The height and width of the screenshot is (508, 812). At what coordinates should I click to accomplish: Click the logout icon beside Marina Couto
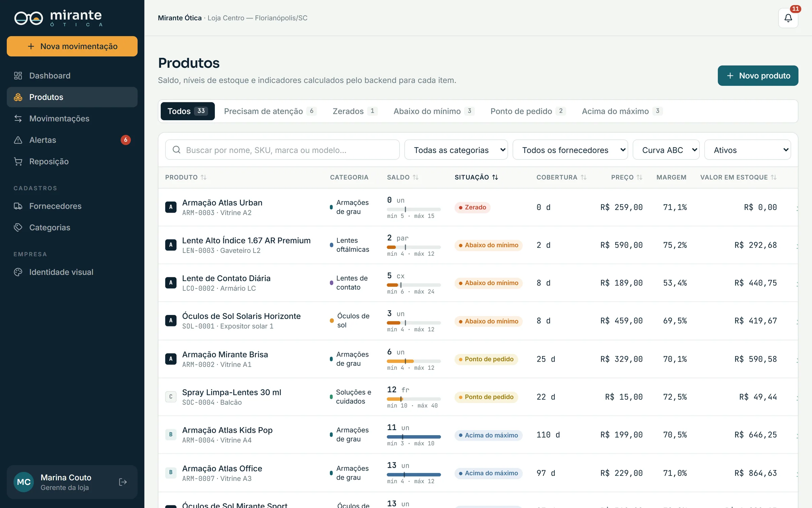pos(123,482)
